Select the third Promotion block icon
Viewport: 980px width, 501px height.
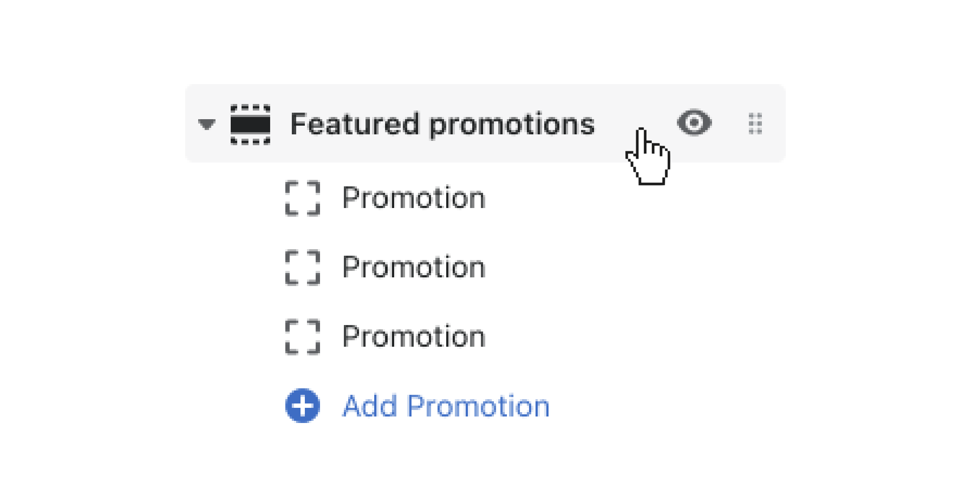(303, 337)
